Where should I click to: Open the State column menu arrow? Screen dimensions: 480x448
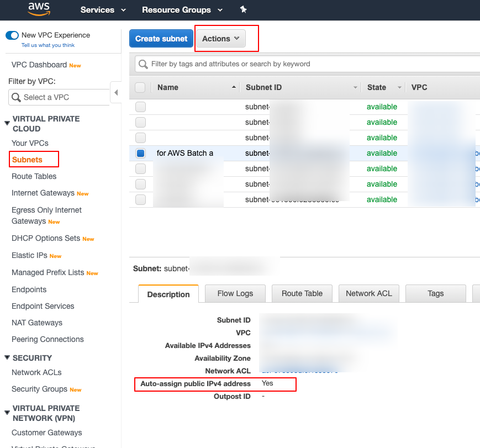click(399, 88)
